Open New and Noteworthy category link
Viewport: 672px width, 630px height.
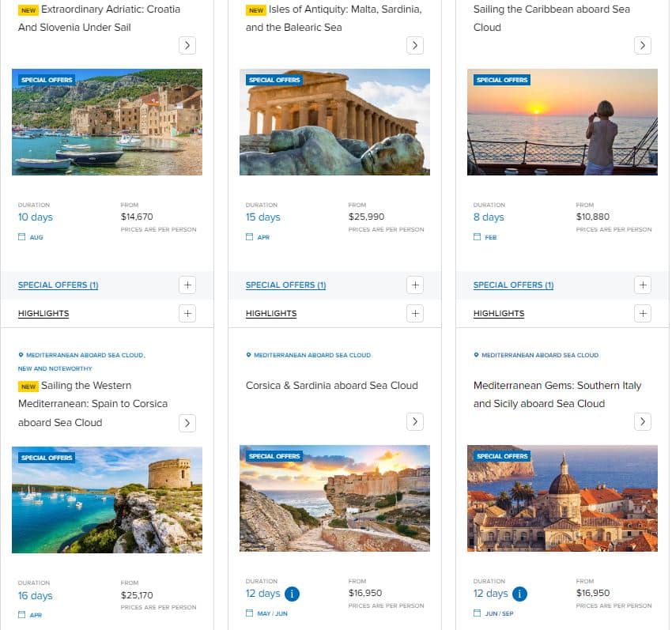[55, 368]
